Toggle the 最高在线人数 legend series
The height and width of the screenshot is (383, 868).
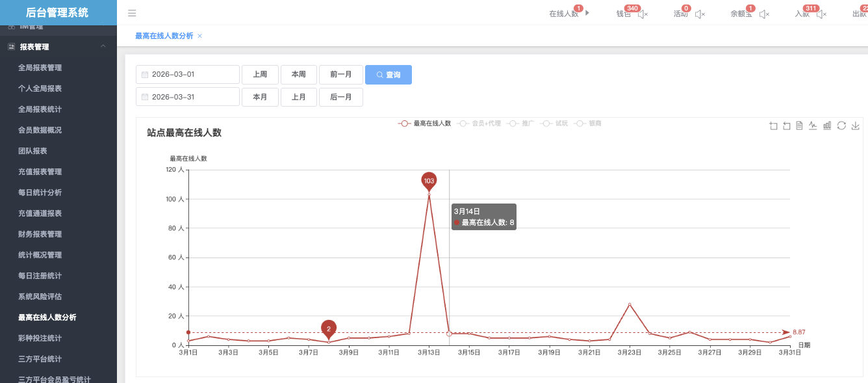pyautogui.click(x=425, y=123)
